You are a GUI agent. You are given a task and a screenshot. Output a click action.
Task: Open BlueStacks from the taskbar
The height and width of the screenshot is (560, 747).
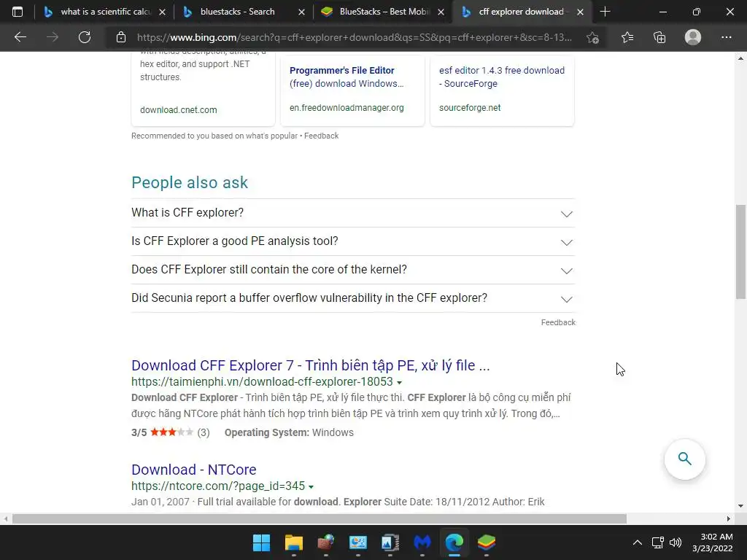pyautogui.click(x=487, y=542)
